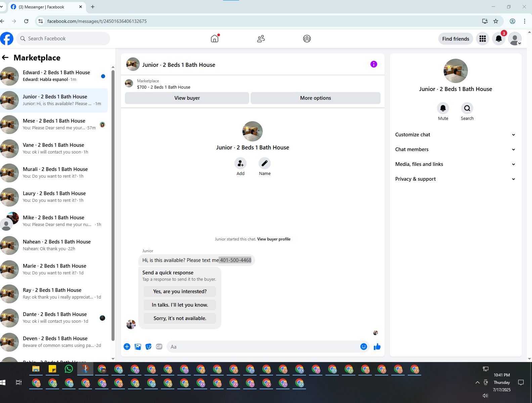Click the More options button
Screen dimensions: 532x403
pos(315,98)
